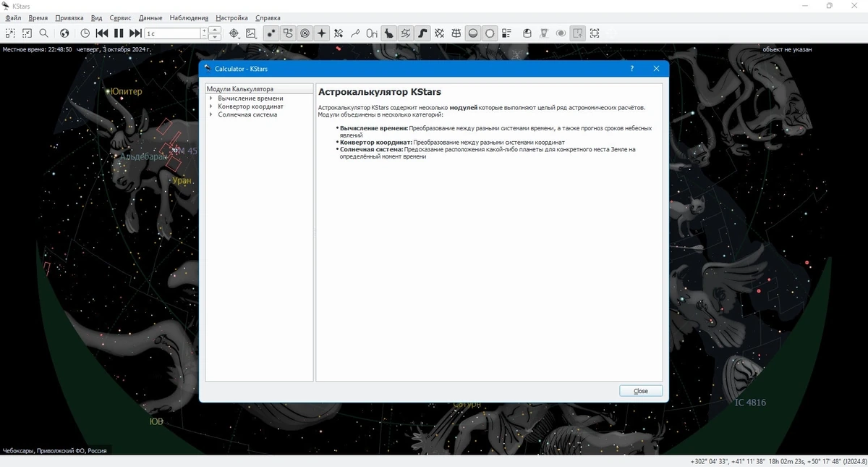Open the Настройка menu
The height and width of the screenshot is (467, 868).
coord(231,17)
